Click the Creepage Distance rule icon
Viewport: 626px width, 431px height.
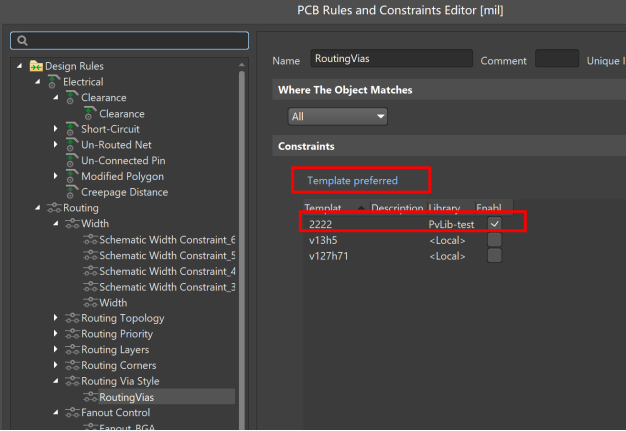pos(71,192)
